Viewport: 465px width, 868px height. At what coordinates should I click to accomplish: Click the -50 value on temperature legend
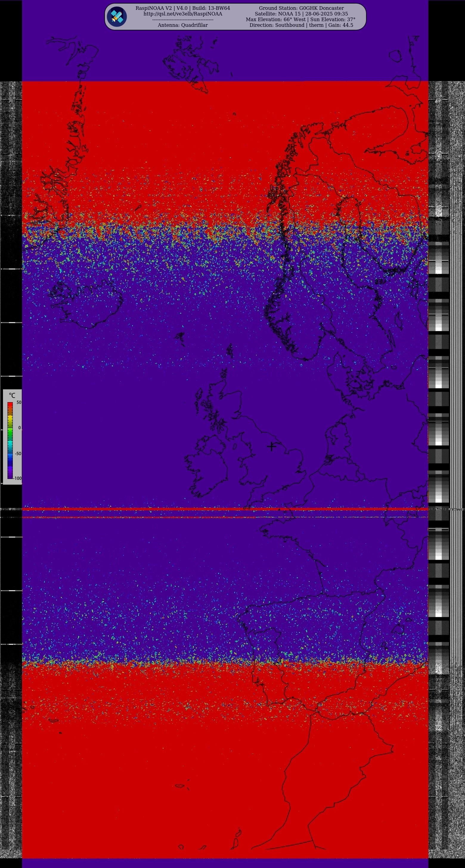click(18, 454)
